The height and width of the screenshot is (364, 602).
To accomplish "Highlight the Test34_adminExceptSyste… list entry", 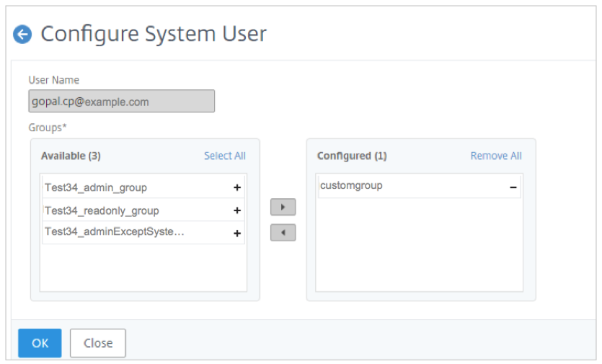I will pyautogui.click(x=115, y=231).
